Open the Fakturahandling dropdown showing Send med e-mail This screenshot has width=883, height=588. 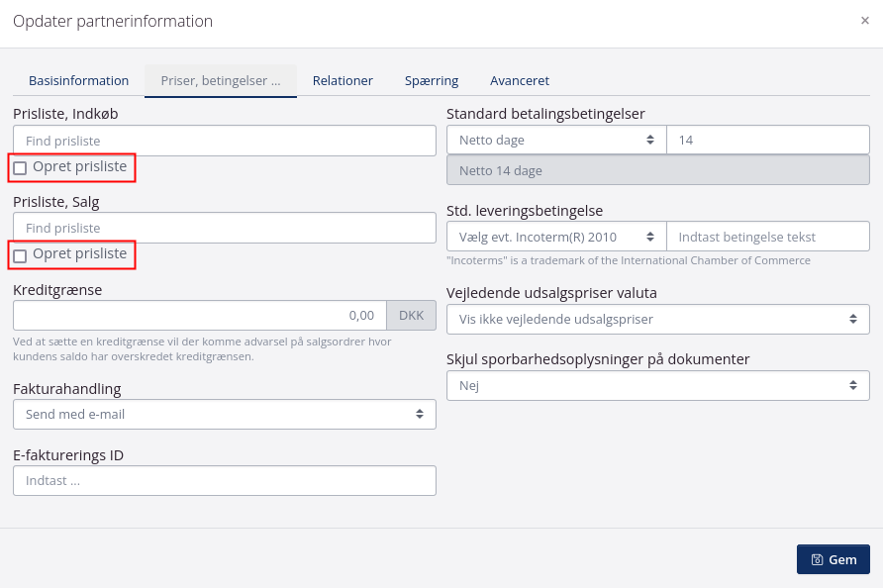pos(224,414)
